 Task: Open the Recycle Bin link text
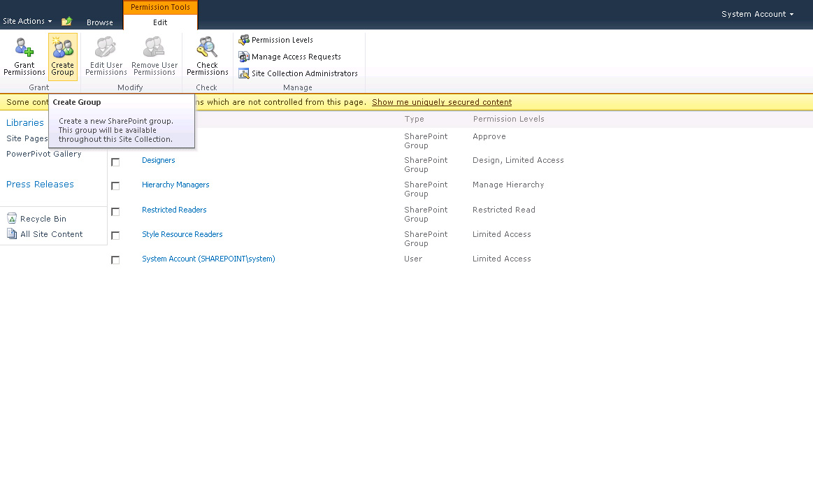43,219
